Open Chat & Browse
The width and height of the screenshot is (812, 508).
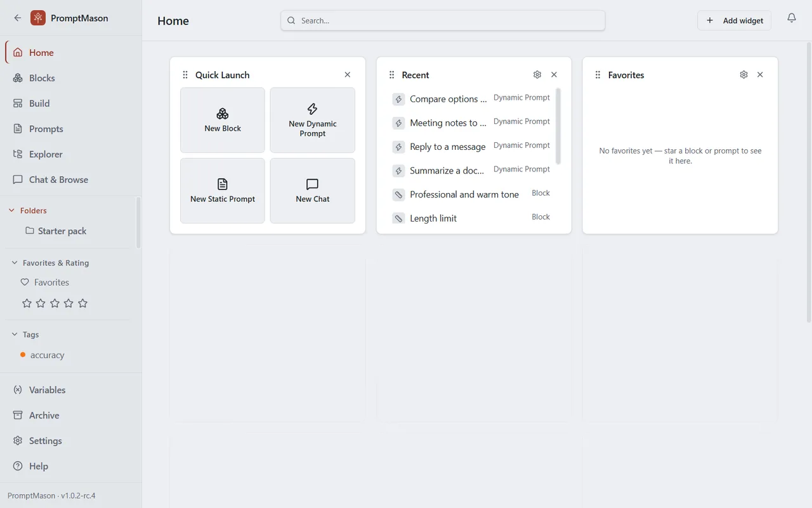tap(71, 180)
